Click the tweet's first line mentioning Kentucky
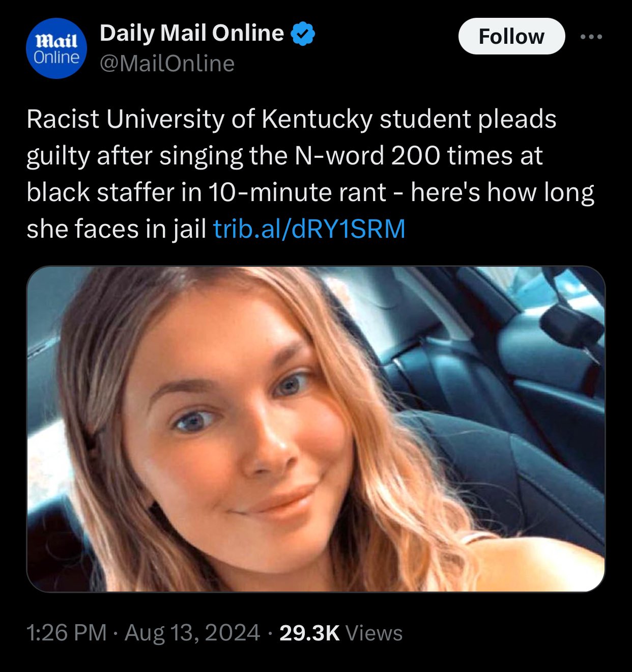This screenshot has height=672, width=632. pos(291,119)
